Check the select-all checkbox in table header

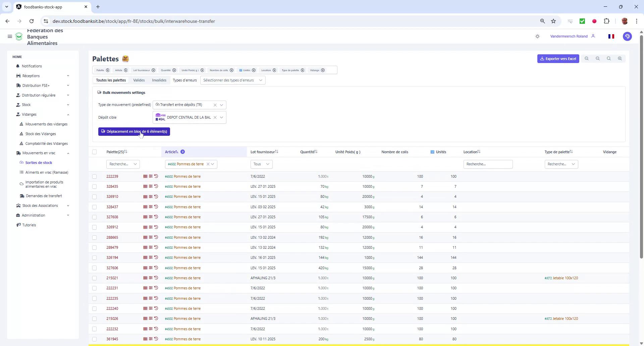pos(95,152)
